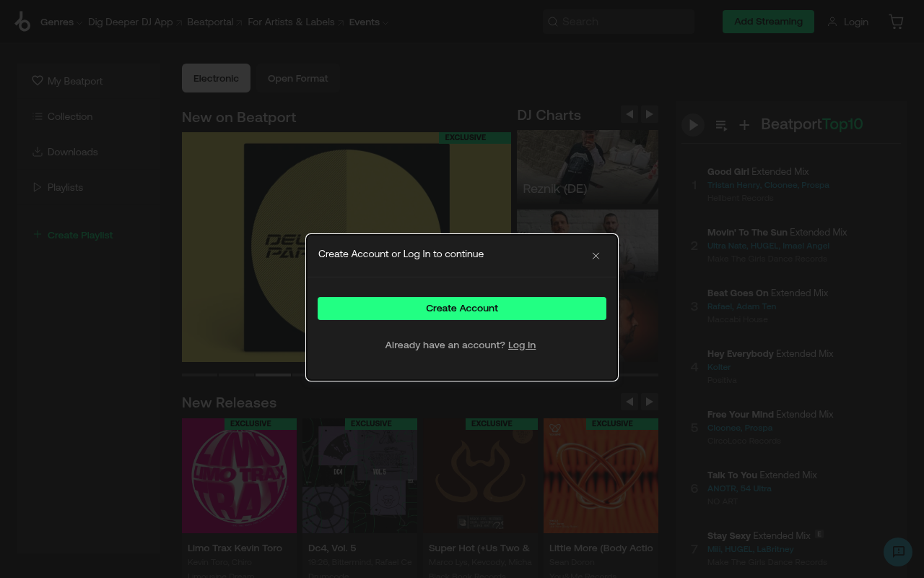Close the Create Account dialog
This screenshot has width=924, height=578.
(x=596, y=256)
